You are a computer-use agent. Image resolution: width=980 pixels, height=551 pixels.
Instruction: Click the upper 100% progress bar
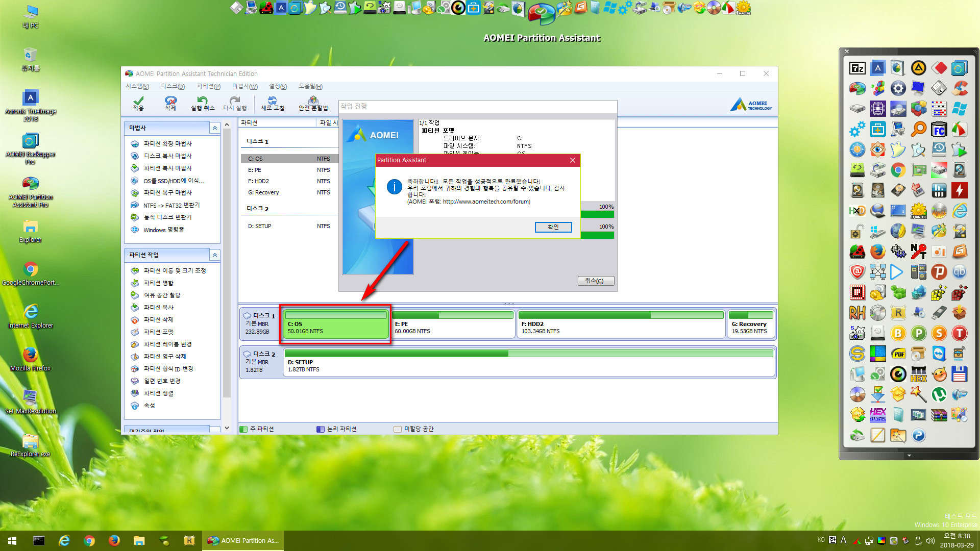click(597, 215)
